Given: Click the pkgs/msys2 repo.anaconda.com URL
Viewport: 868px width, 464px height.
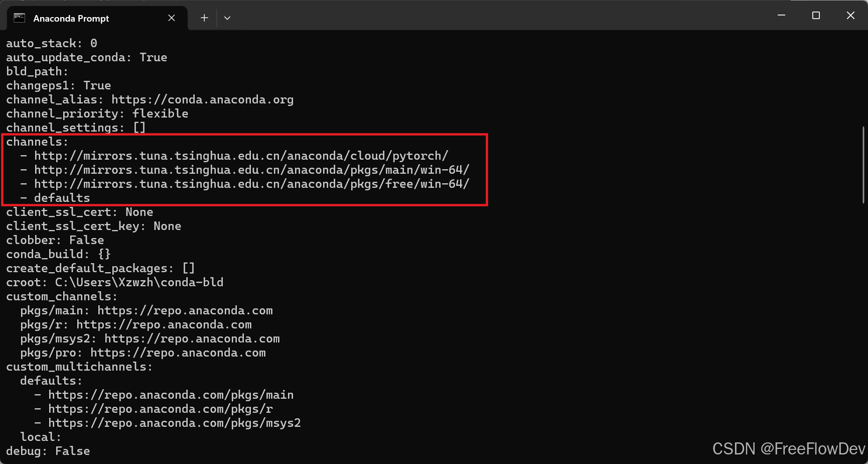Looking at the screenshot, I should pyautogui.click(x=192, y=338).
